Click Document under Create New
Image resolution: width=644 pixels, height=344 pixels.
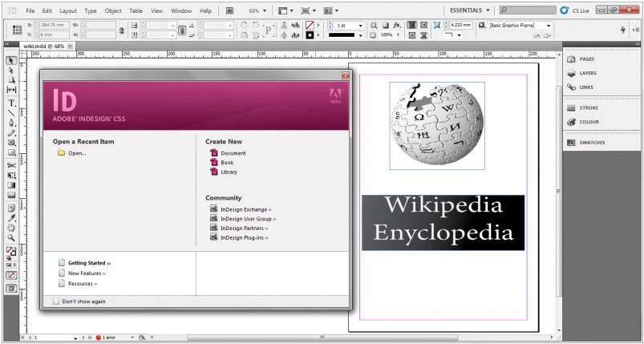coord(233,152)
